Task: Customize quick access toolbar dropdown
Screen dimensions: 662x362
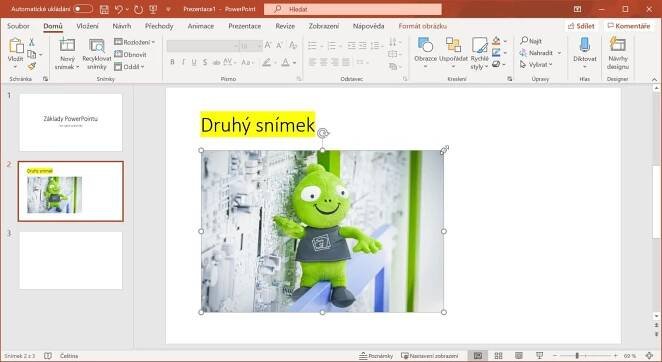Action: [x=168, y=9]
